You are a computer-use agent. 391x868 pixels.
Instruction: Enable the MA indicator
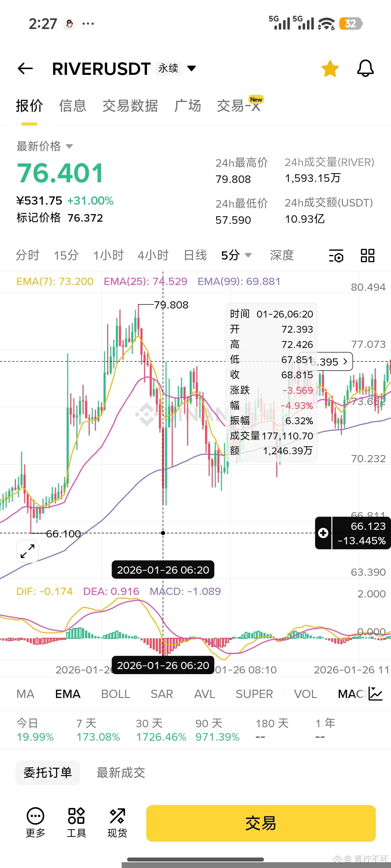click(25, 694)
